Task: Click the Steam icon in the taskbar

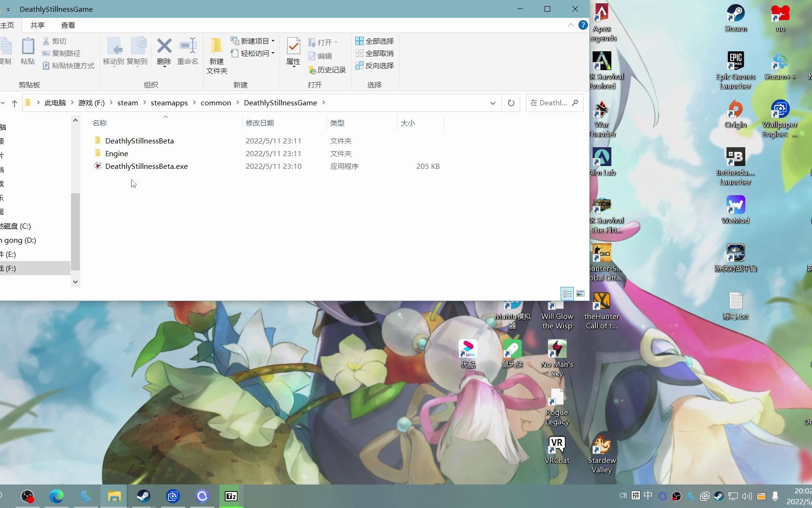Action: coord(143,496)
